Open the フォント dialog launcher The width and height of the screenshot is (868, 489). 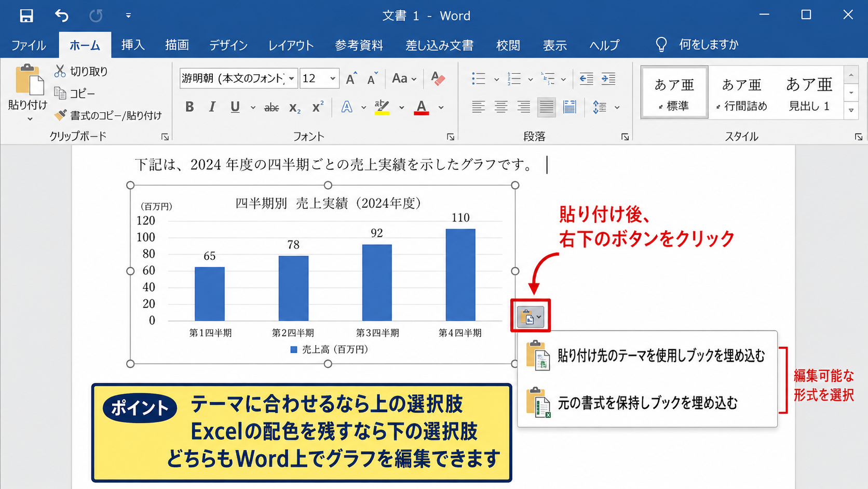click(x=451, y=137)
